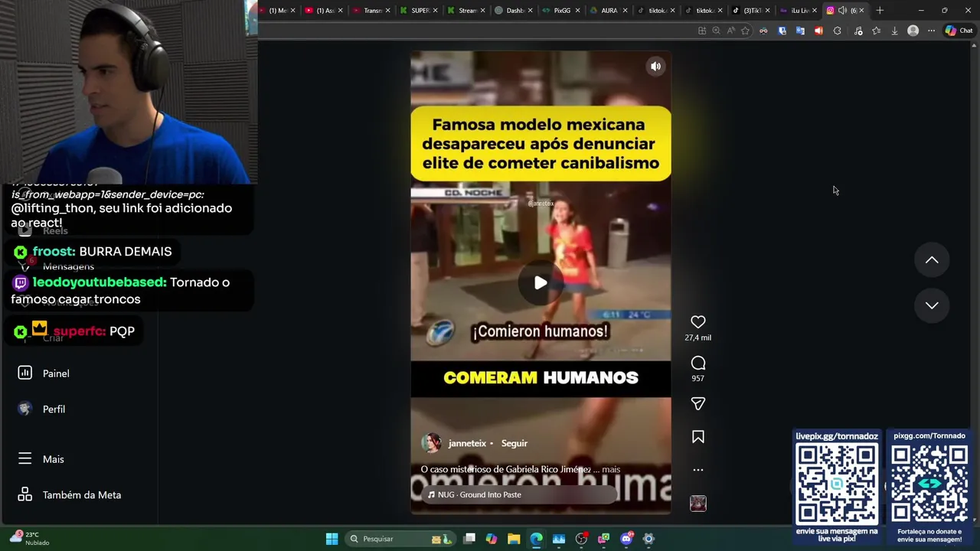Click the Mais hamburger icon
Image resolution: width=980 pixels, height=551 pixels.
25,458
